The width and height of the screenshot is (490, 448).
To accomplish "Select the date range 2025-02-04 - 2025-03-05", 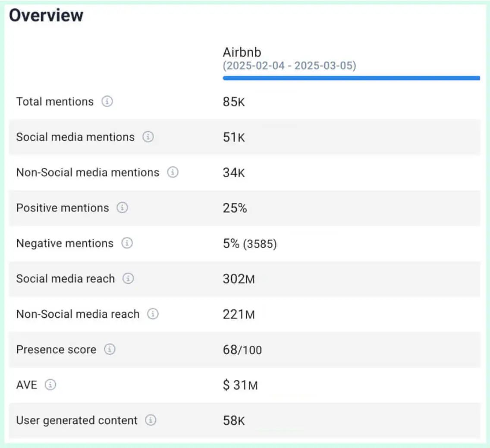I will pos(289,66).
